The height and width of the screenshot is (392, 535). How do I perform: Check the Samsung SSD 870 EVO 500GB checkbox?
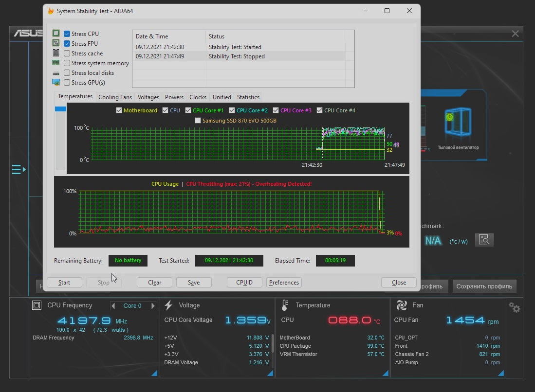[x=198, y=120]
